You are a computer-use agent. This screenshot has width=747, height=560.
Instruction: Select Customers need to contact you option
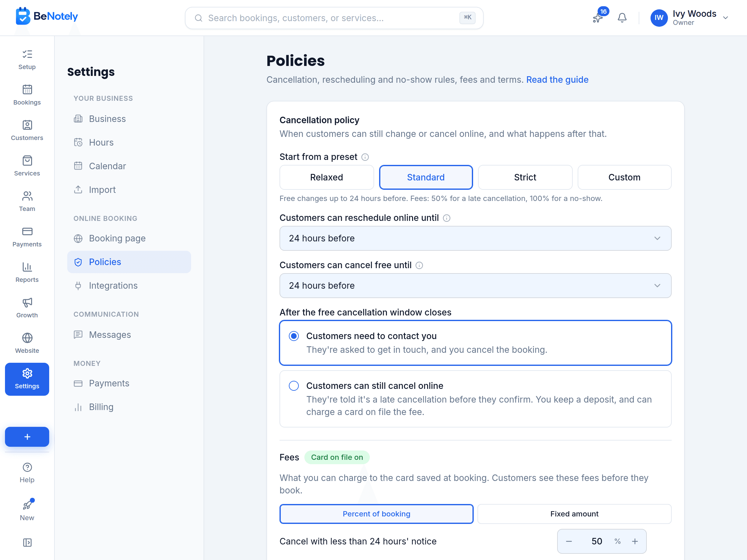coord(476,343)
